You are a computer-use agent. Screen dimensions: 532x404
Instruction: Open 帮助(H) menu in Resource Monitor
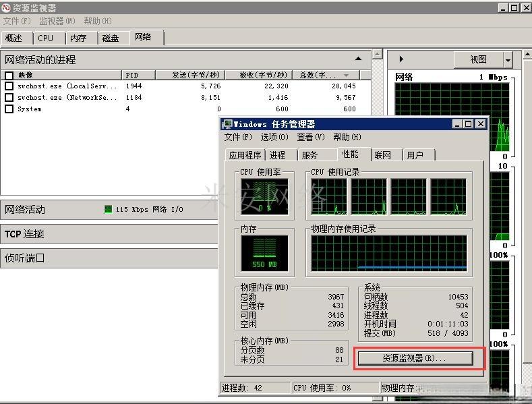coord(98,21)
